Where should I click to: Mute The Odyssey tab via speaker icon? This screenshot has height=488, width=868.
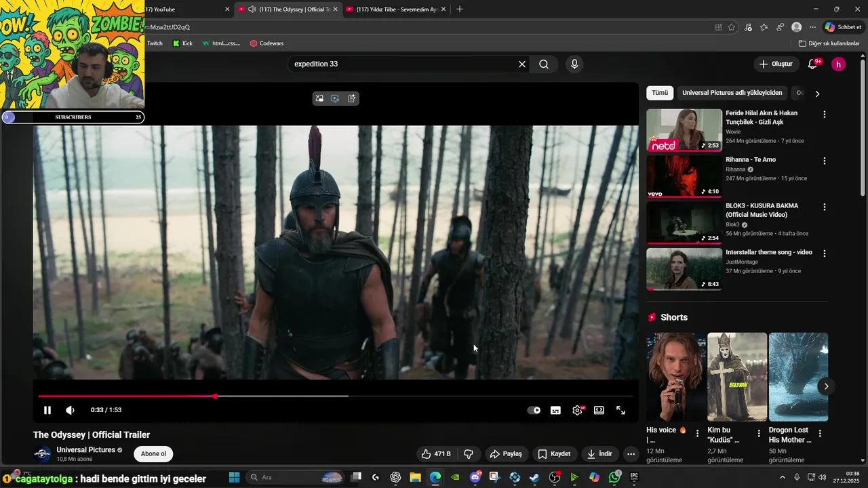252,9
